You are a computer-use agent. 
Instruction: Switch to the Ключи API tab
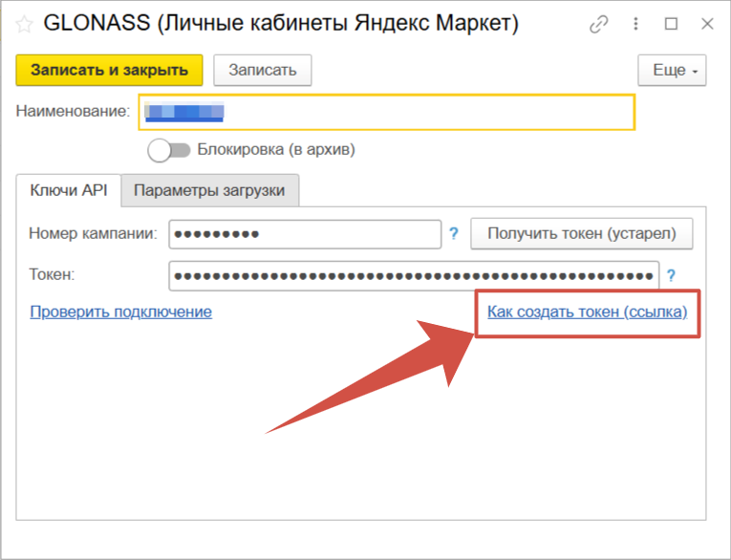69,190
